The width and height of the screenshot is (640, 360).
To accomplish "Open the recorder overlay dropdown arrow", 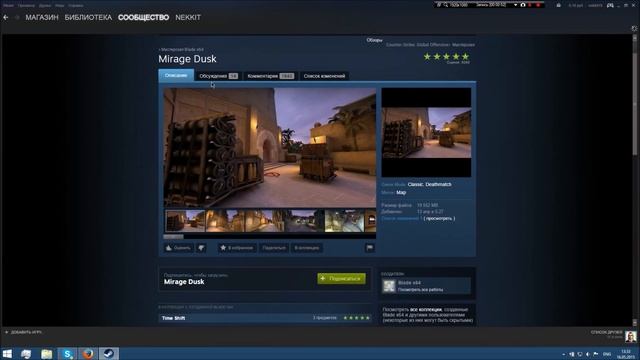I will pos(516,5).
